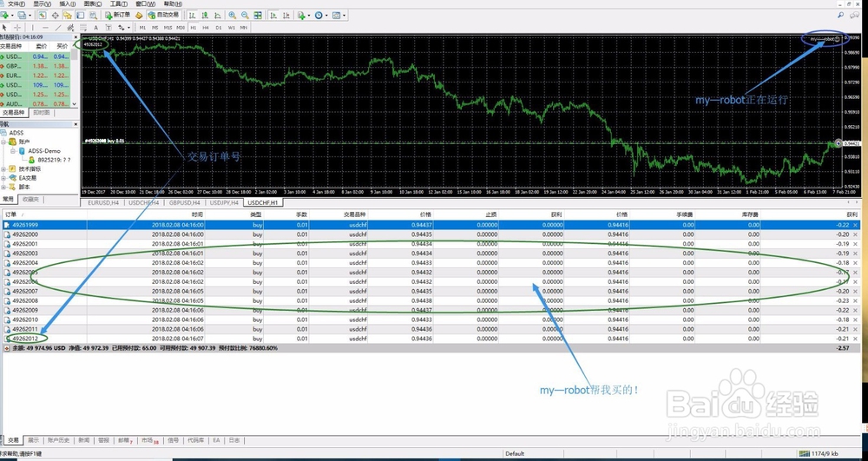The image size is (868, 461).
Task: Toggle chart auto scroll icon
Action: point(273,15)
